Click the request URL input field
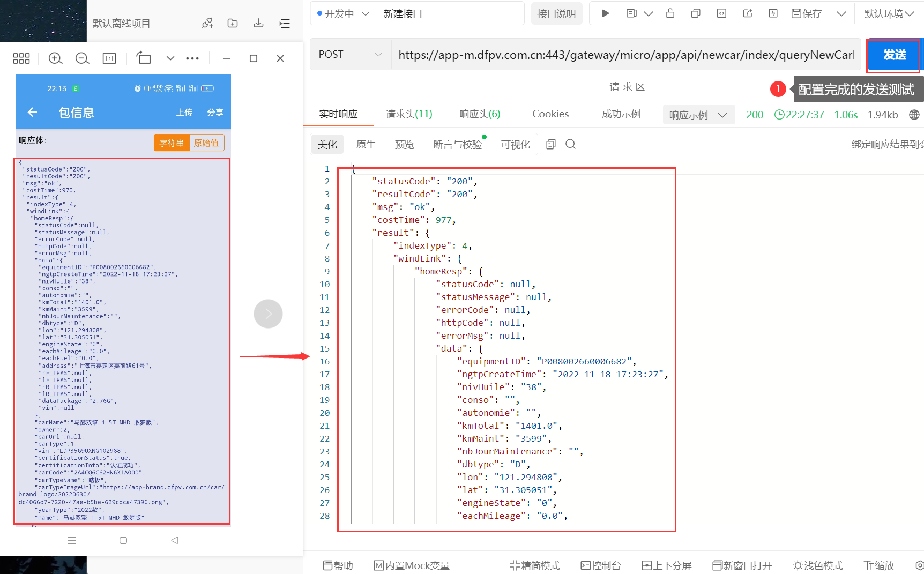 [x=625, y=54]
